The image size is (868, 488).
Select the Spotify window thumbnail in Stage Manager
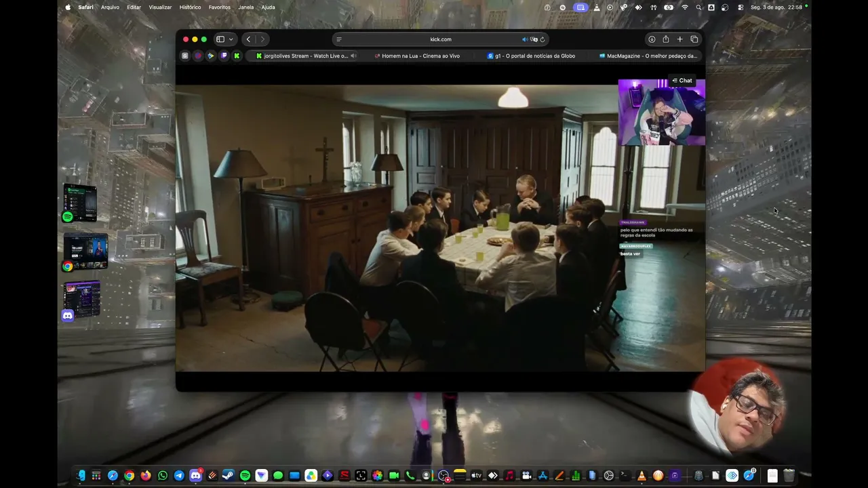point(80,202)
